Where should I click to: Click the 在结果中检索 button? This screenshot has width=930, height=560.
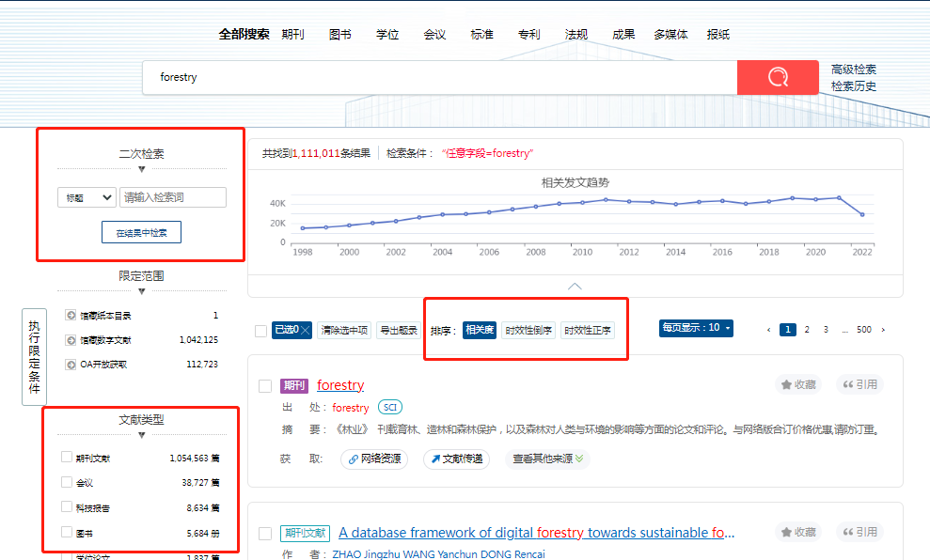(141, 232)
